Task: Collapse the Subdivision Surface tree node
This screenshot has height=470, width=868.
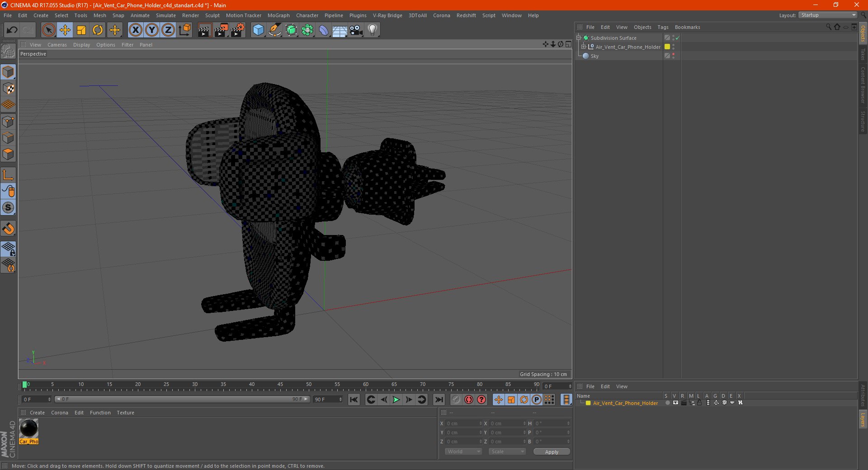Action: [x=579, y=38]
